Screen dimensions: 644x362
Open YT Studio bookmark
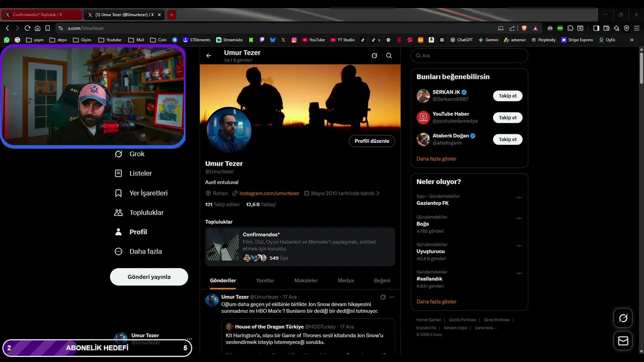click(343, 40)
